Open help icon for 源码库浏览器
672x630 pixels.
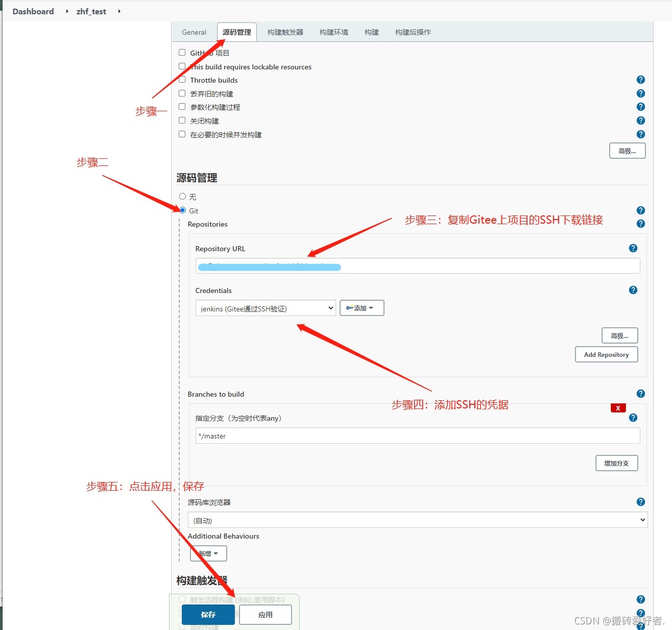point(641,502)
